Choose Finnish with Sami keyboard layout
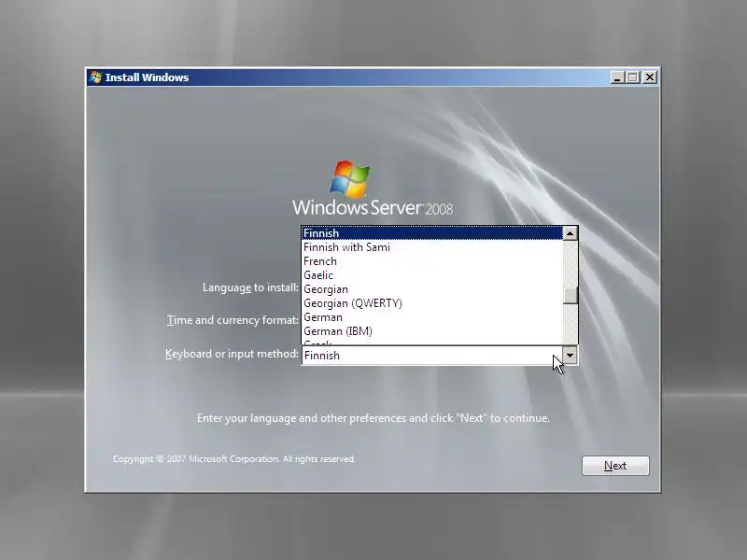 pos(431,247)
